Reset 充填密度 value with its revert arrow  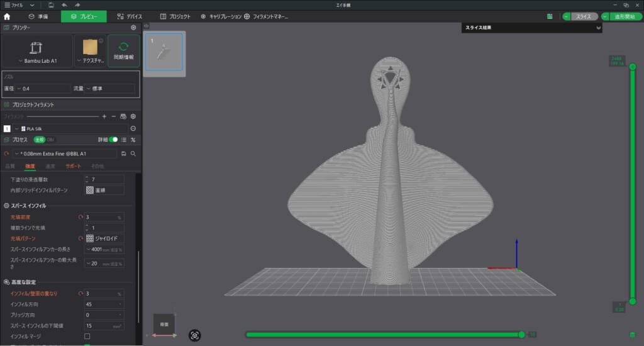(x=80, y=217)
